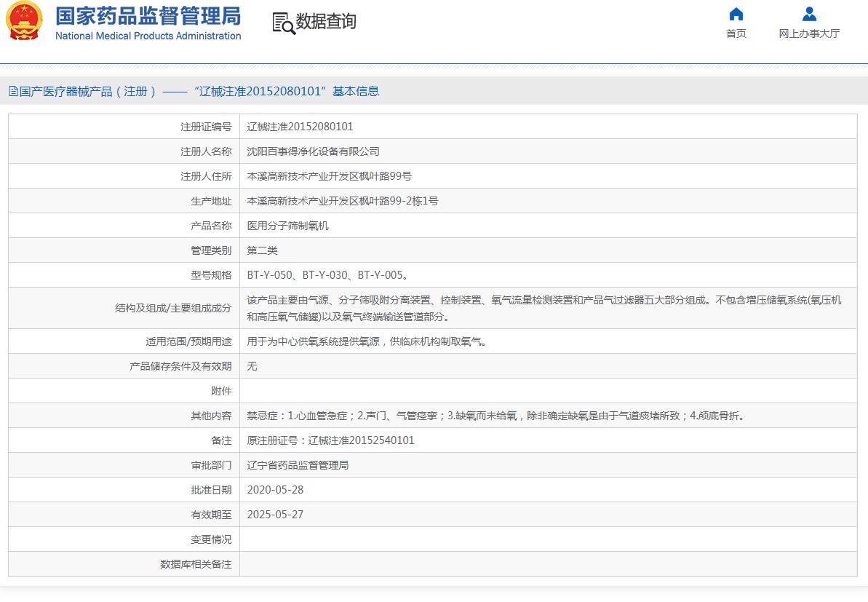Click the 数据查询 magnifier document icon
868x602 pixels.
tap(283, 23)
